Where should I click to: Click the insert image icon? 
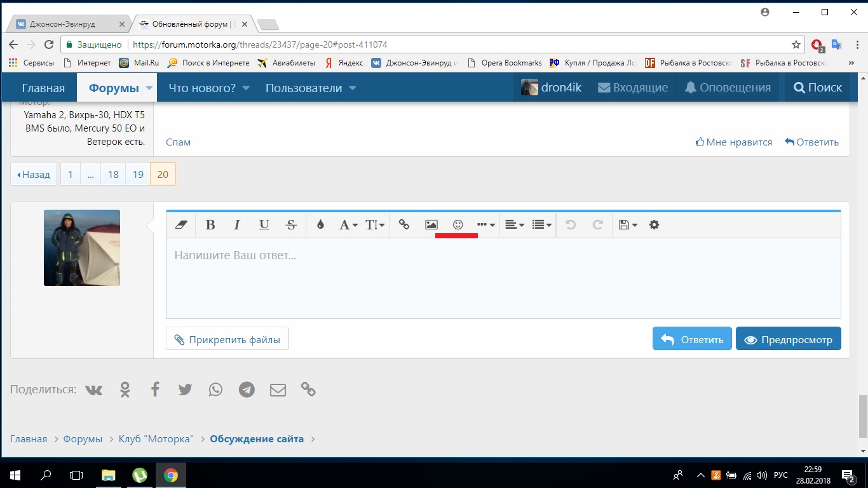pos(431,225)
